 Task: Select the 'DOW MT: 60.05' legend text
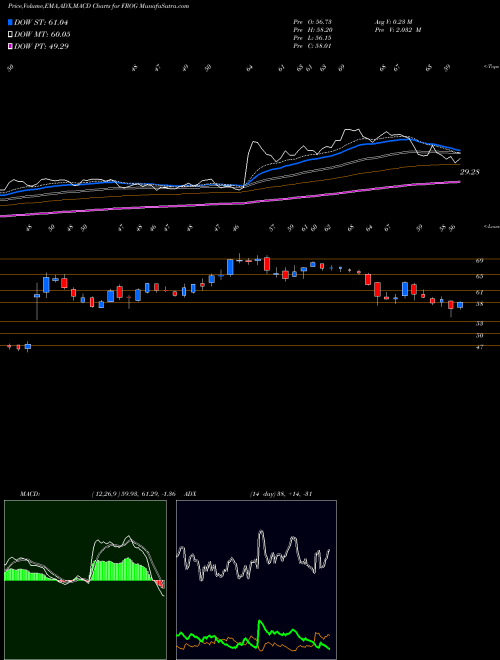(42, 34)
